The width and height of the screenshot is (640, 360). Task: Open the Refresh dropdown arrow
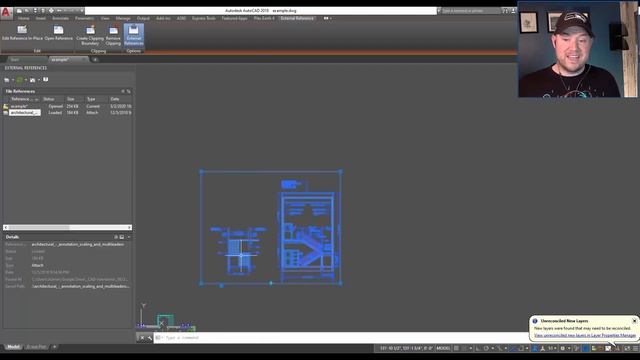pos(26,80)
